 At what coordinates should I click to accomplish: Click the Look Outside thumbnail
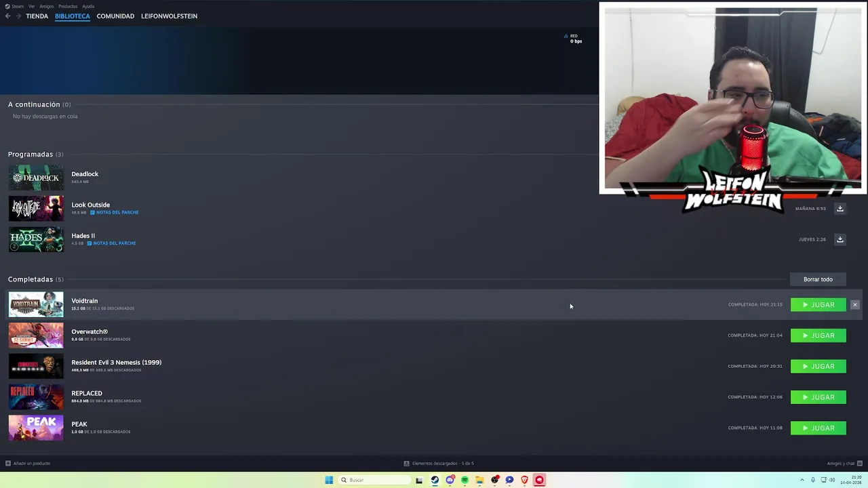click(36, 209)
